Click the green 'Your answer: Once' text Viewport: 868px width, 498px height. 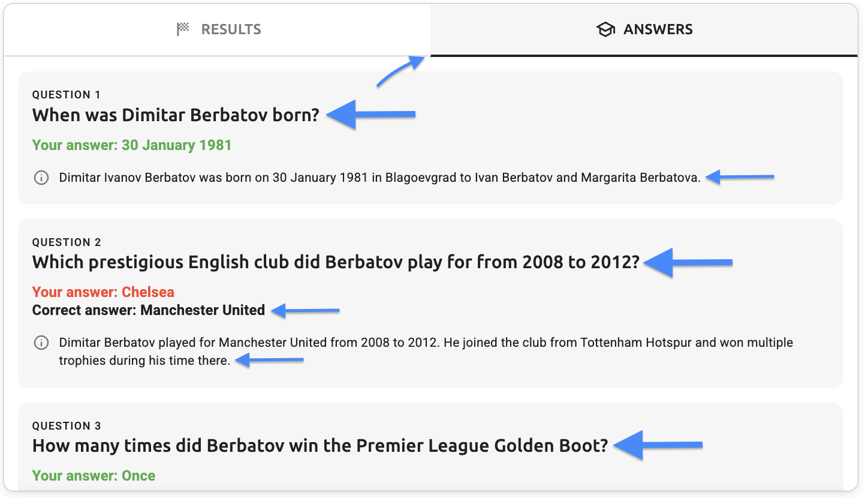click(x=94, y=476)
